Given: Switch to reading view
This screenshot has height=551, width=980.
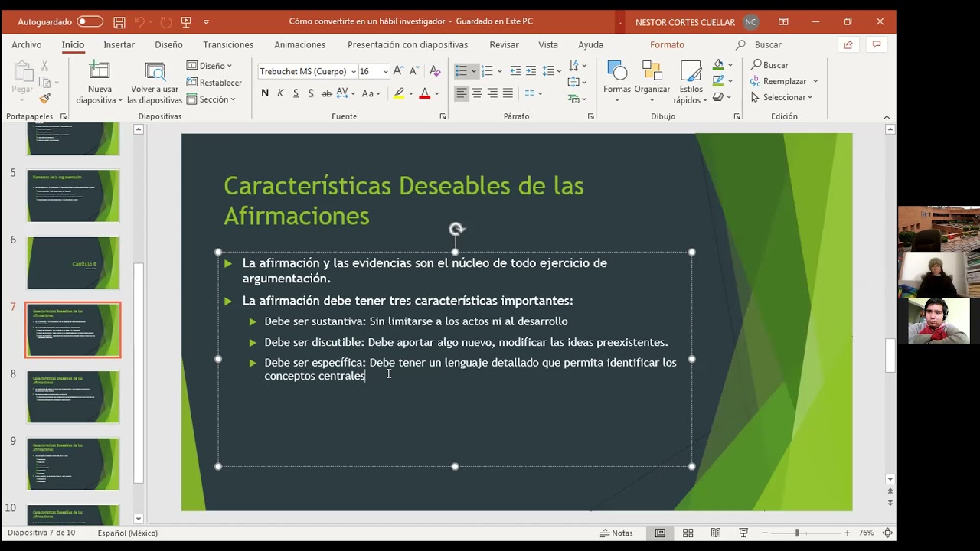Looking at the screenshot, I should (715, 533).
